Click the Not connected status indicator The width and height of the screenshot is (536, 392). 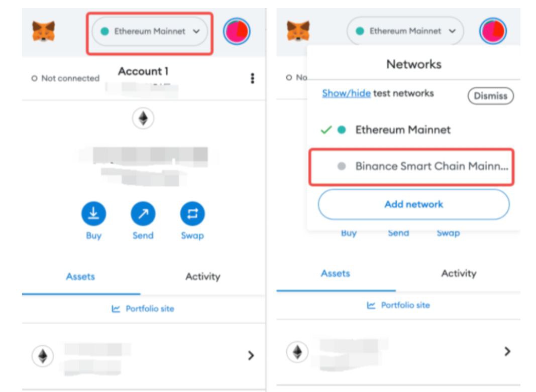(x=65, y=78)
